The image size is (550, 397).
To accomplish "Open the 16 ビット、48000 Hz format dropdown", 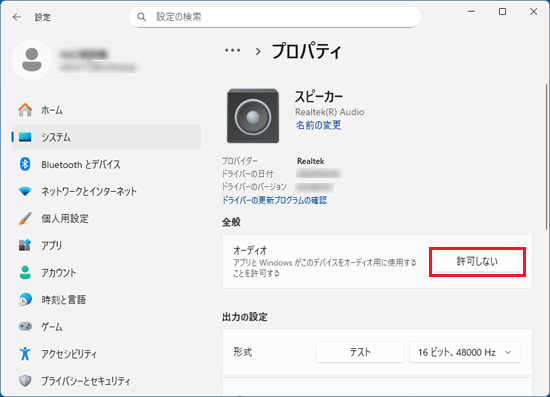I will (x=465, y=352).
